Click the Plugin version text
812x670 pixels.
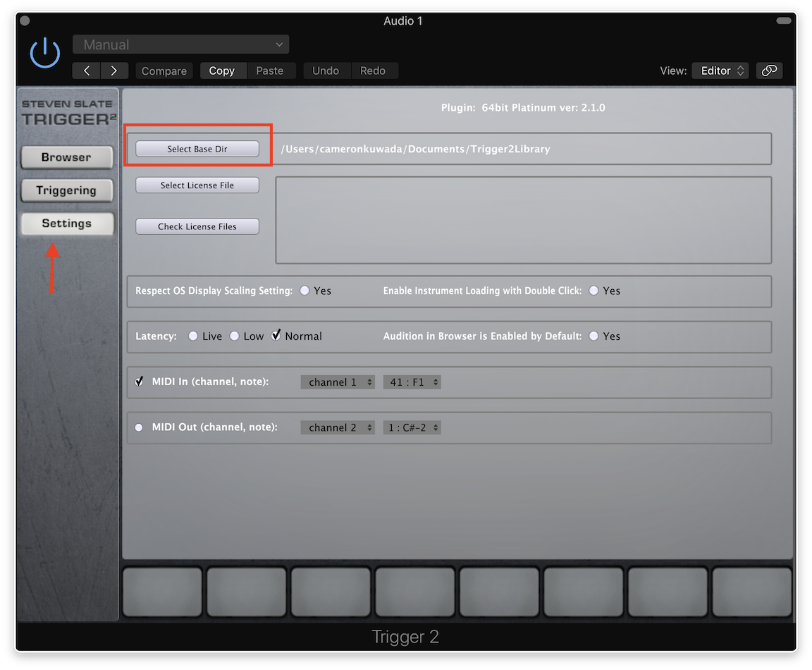(x=523, y=108)
